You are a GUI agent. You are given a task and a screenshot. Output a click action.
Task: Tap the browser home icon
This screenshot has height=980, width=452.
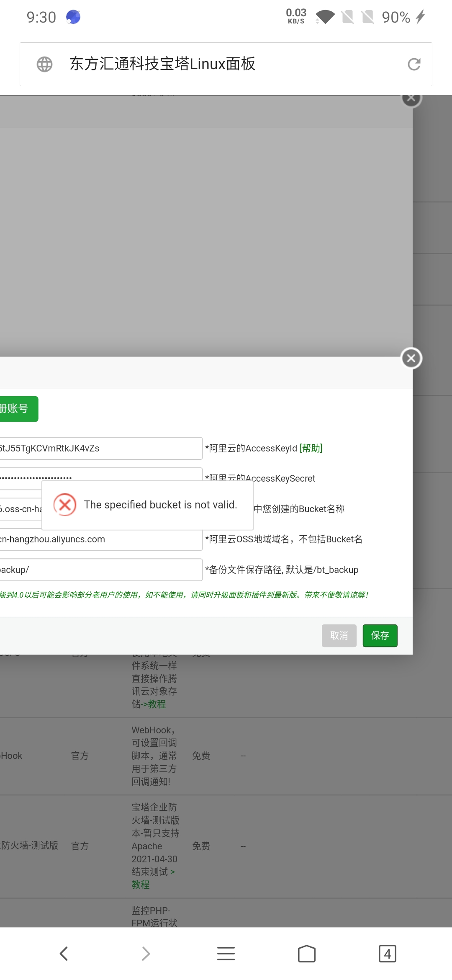307,954
